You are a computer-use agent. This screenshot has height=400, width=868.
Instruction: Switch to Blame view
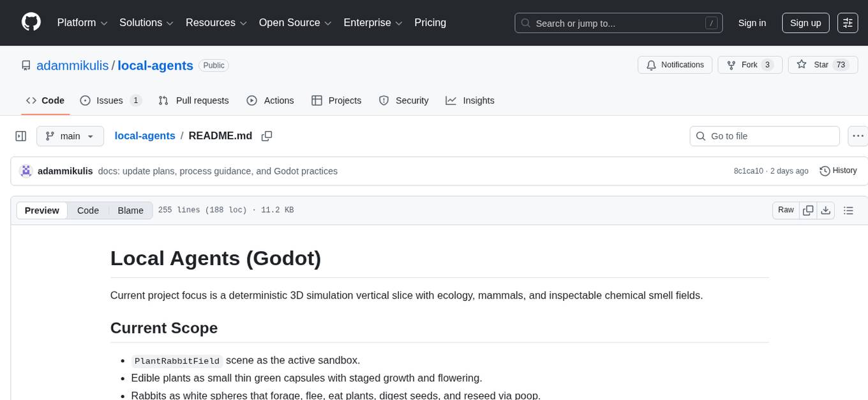[130, 210]
